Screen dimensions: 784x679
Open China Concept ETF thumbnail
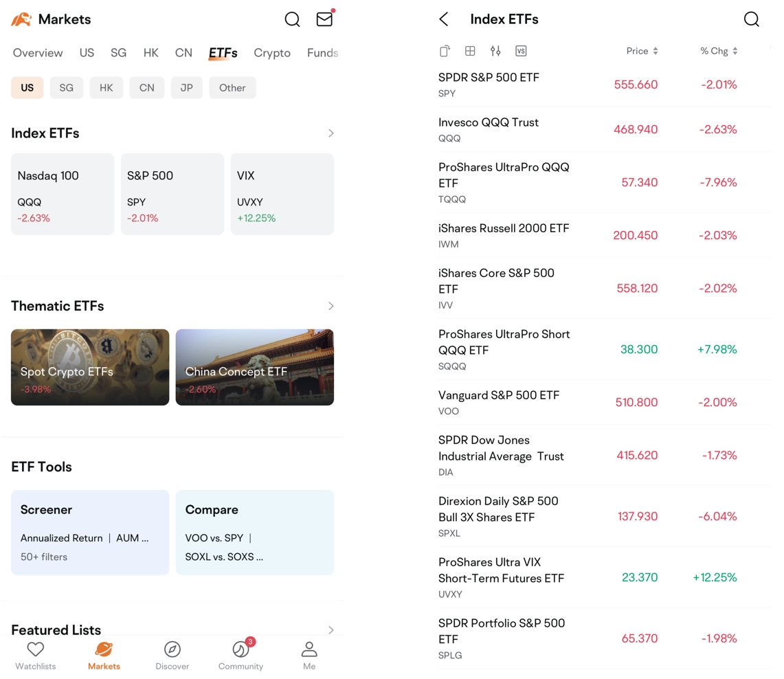254,367
